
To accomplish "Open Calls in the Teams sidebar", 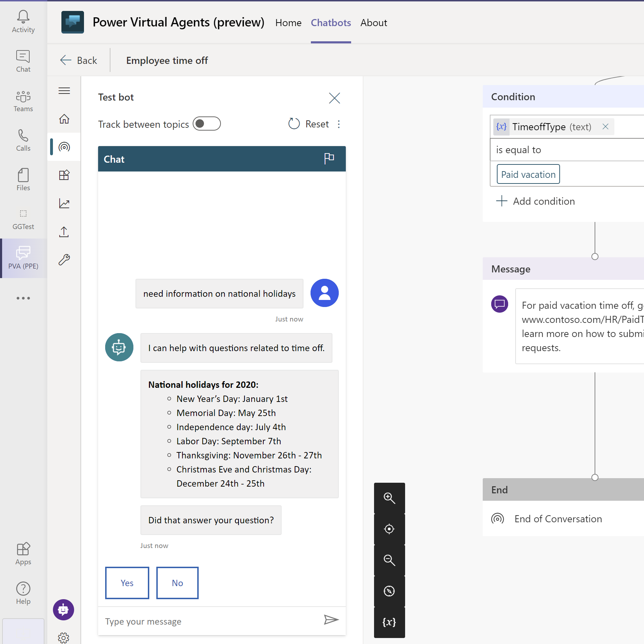I will pyautogui.click(x=23, y=140).
